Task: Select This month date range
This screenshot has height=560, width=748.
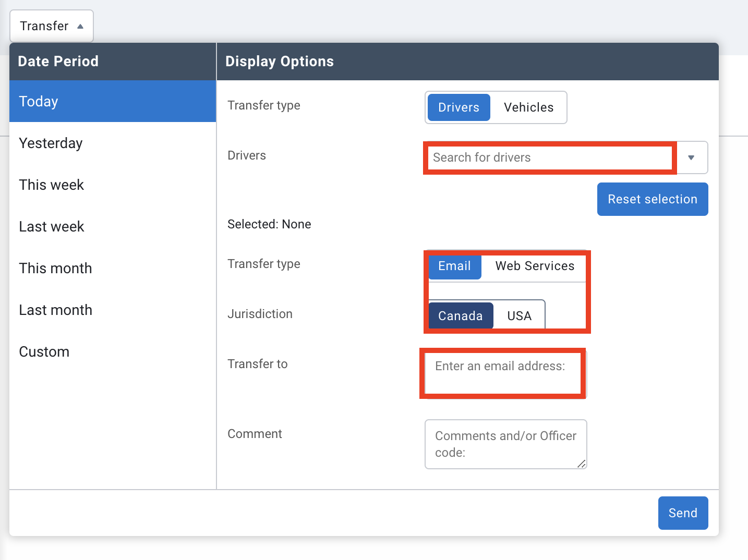Action: tap(55, 268)
